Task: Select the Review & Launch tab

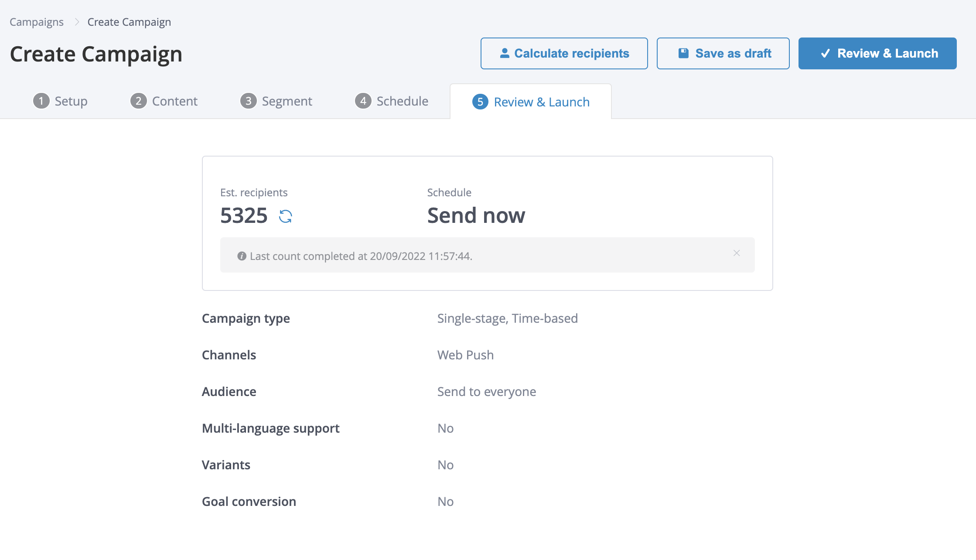Action: tap(541, 102)
